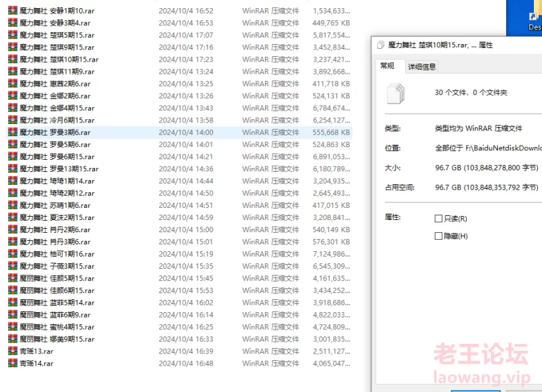Viewport: 542px width, 392px height.
Task: Select the icon of 楚琪9期15.rar
Action: (13, 47)
